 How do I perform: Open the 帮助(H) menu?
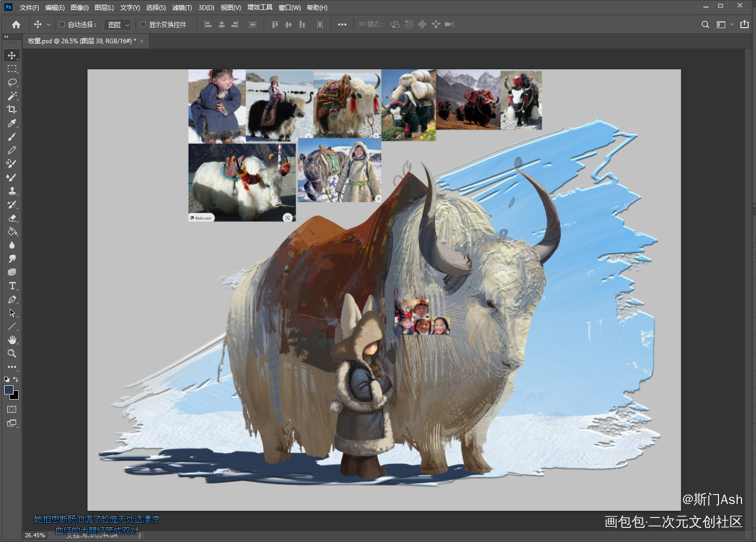(317, 7)
